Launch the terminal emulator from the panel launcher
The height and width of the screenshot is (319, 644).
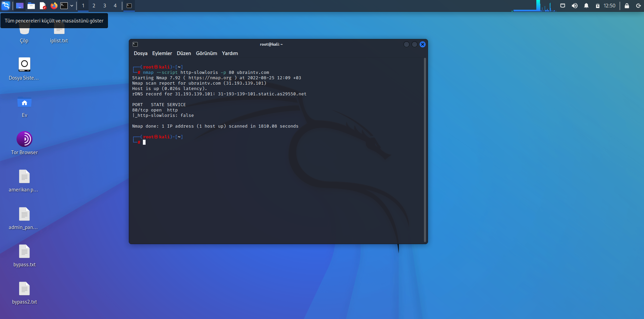pos(64,6)
